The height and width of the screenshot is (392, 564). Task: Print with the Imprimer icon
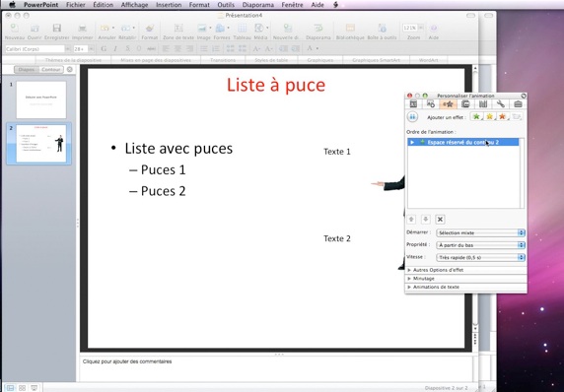point(83,29)
